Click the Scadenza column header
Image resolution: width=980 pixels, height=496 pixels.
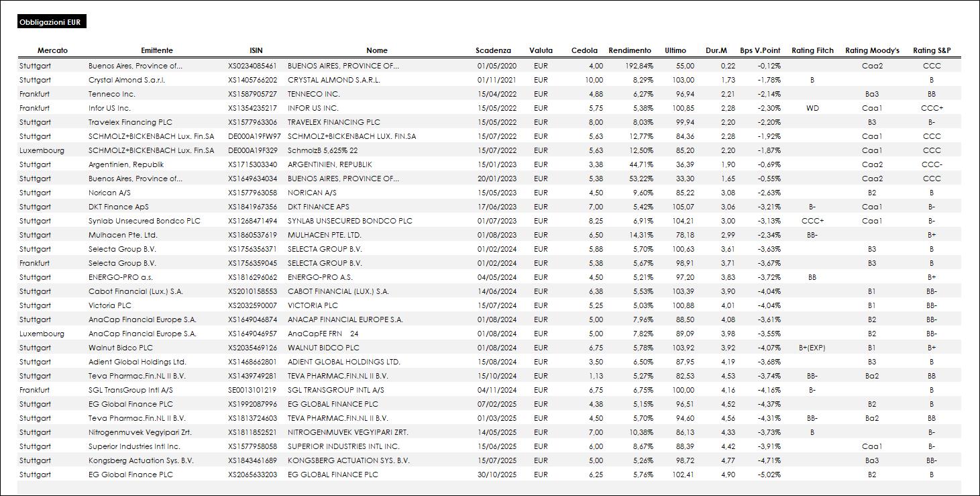[493, 50]
